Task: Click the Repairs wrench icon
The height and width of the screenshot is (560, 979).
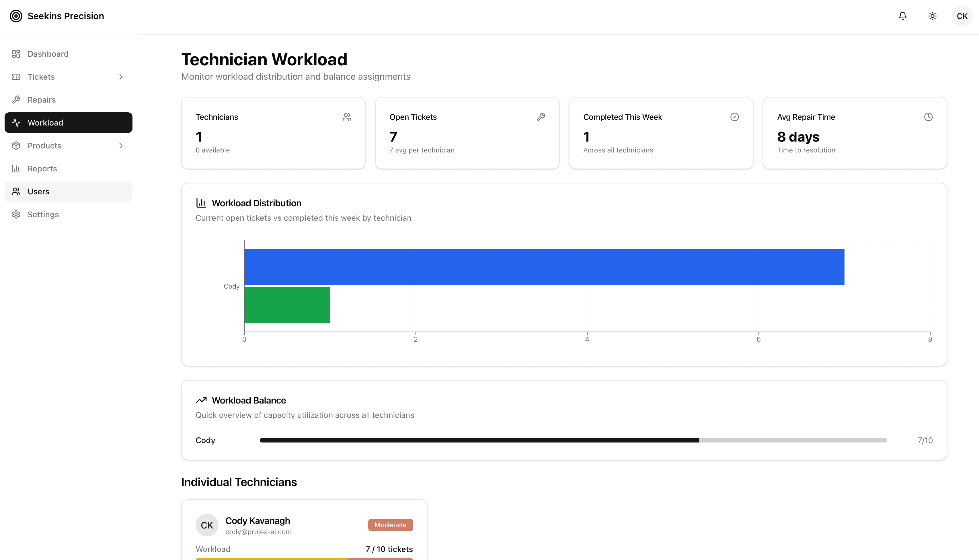Action: (x=16, y=100)
